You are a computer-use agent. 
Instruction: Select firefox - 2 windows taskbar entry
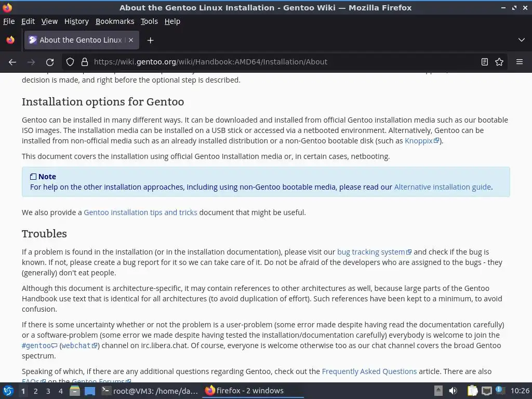click(x=254, y=391)
